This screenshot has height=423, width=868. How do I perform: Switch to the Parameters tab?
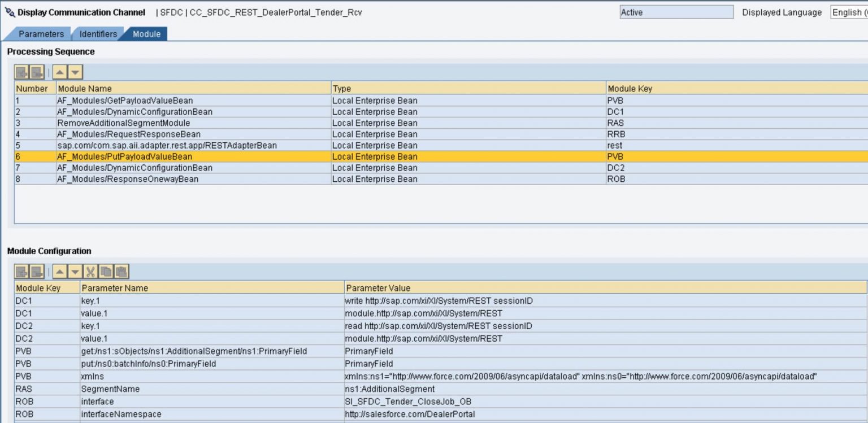point(41,34)
